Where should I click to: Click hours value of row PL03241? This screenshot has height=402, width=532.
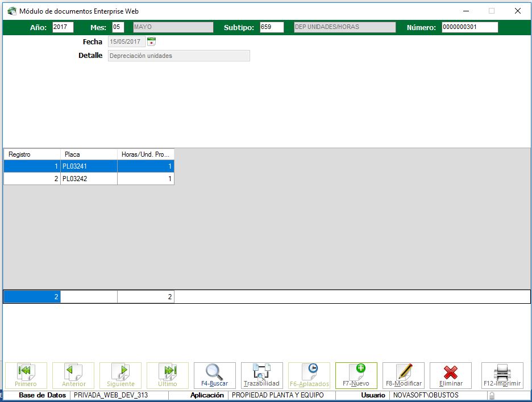point(146,166)
